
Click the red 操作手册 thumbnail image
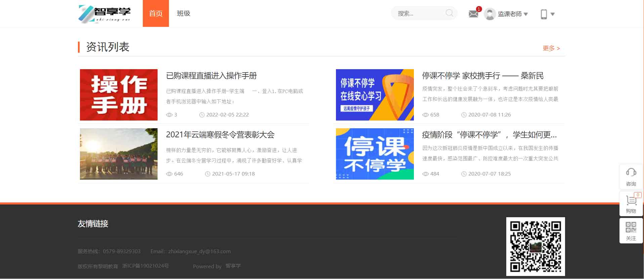pos(119,95)
